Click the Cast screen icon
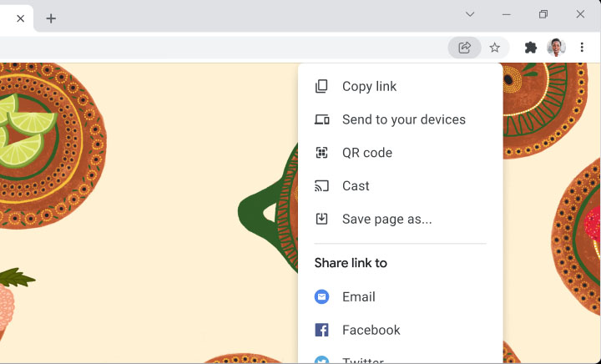Image resolution: width=601 pixels, height=364 pixels. tap(321, 186)
